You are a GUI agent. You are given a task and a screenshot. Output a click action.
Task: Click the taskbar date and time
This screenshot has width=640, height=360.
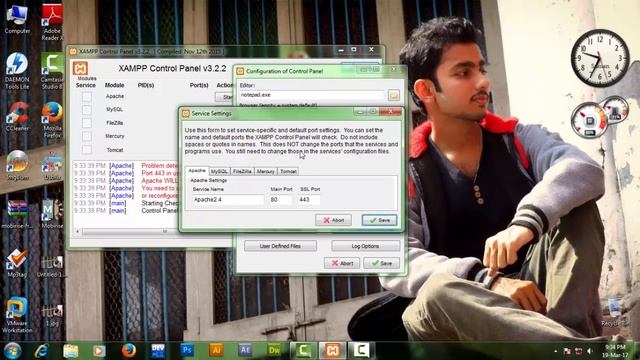tap(615, 351)
